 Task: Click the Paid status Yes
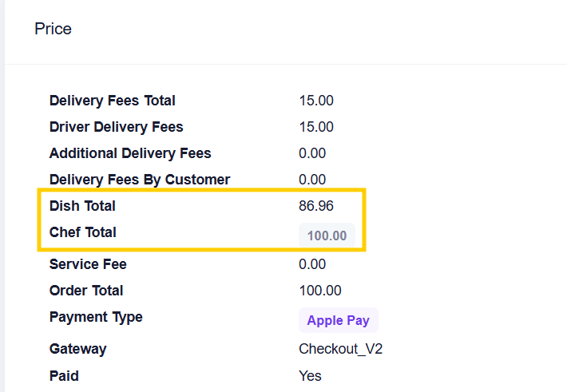(310, 376)
